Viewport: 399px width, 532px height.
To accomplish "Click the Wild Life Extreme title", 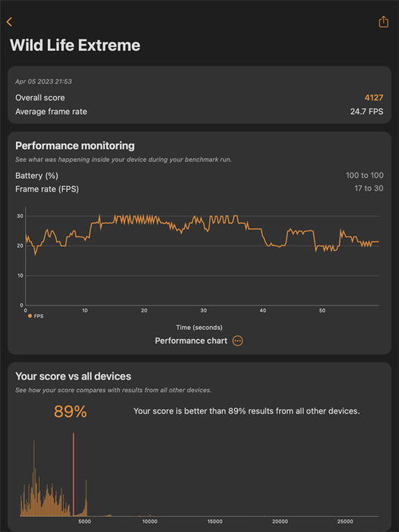I will (75, 45).
